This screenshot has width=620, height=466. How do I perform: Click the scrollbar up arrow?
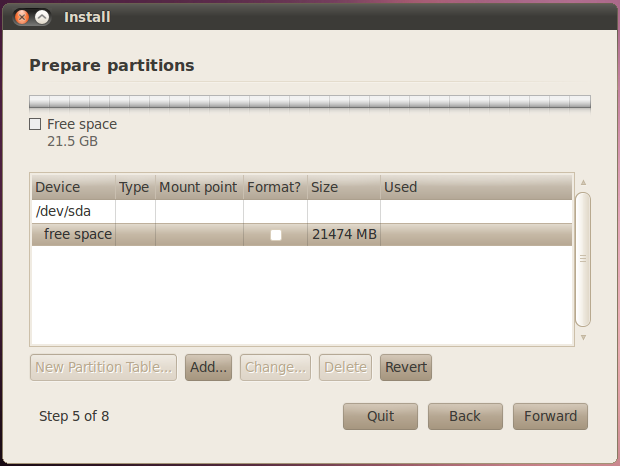click(x=583, y=183)
